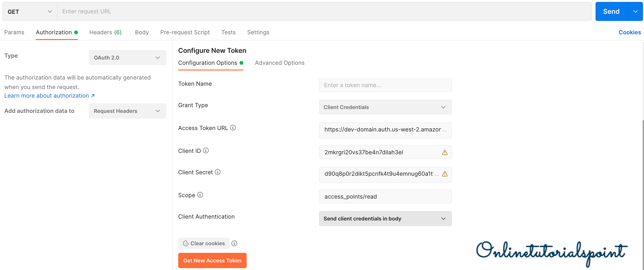The height and width of the screenshot is (270, 644).
Task: Click info icon beside Clear cookies
Action: click(234, 243)
